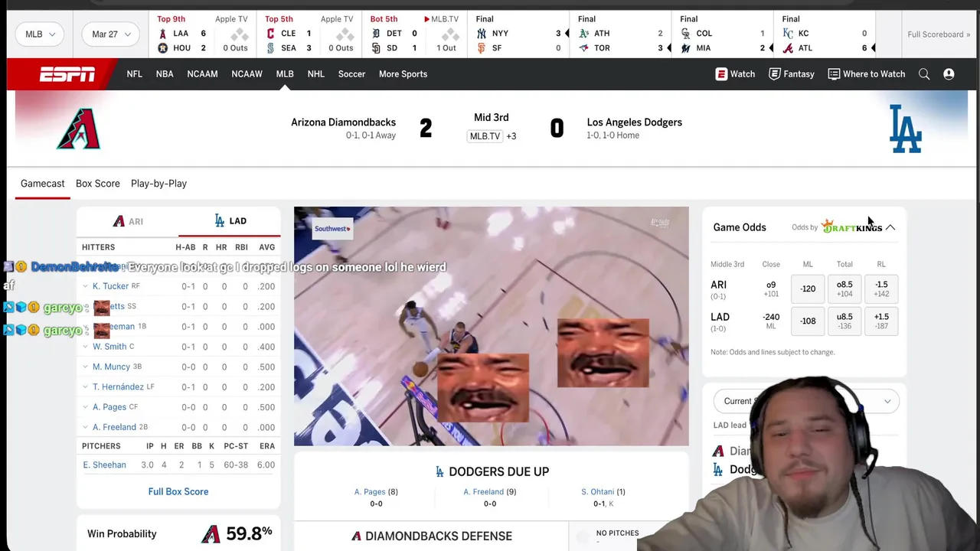Click LAD run line +1.5 odds button

point(881,321)
